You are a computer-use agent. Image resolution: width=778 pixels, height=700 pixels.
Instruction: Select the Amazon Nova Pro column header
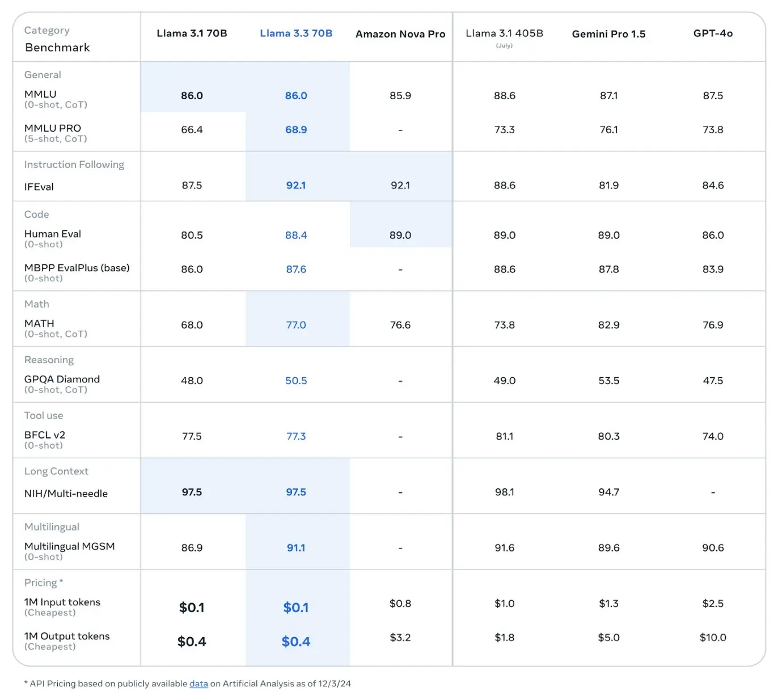click(400, 34)
